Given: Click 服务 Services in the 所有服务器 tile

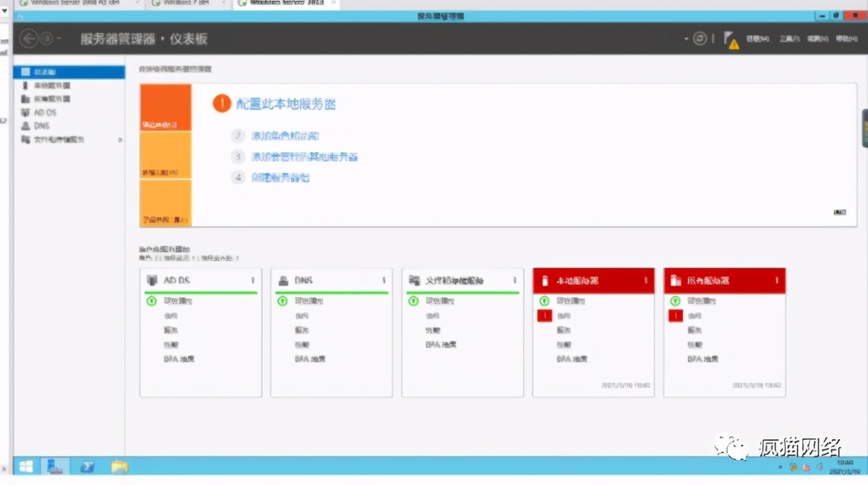Looking at the screenshot, I should pos(694,330).
